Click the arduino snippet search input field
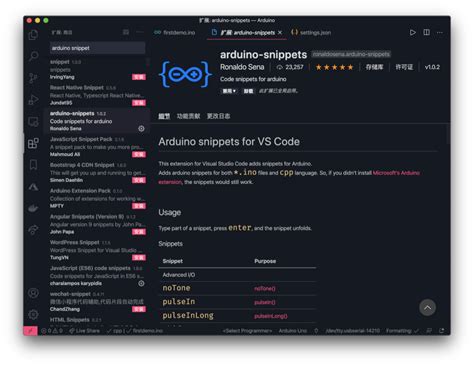474x366 pixels. pos(97,48)
